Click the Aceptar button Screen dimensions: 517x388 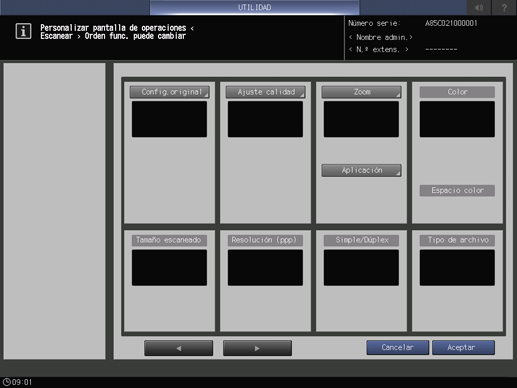click(463, 347)
